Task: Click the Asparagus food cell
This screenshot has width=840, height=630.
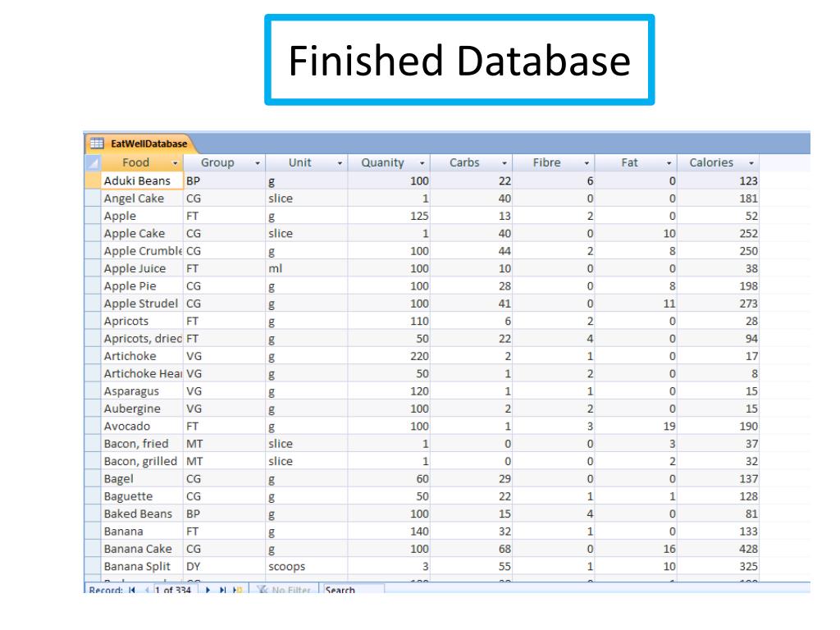Action: [x=142, y=391]
